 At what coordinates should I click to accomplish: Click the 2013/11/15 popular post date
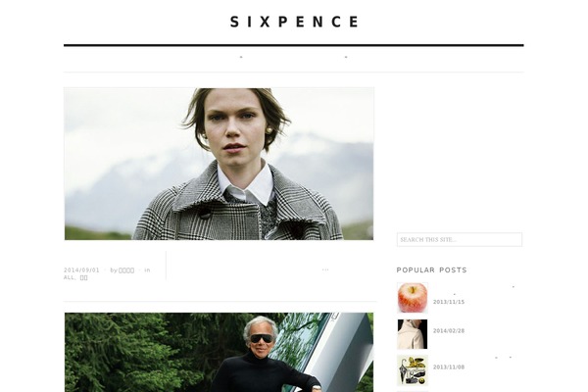(449, 302)
